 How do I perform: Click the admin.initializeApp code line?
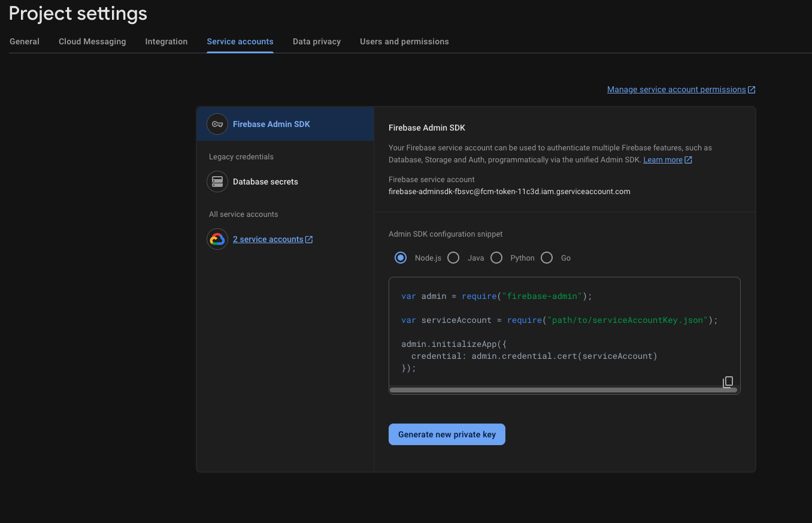455,344
